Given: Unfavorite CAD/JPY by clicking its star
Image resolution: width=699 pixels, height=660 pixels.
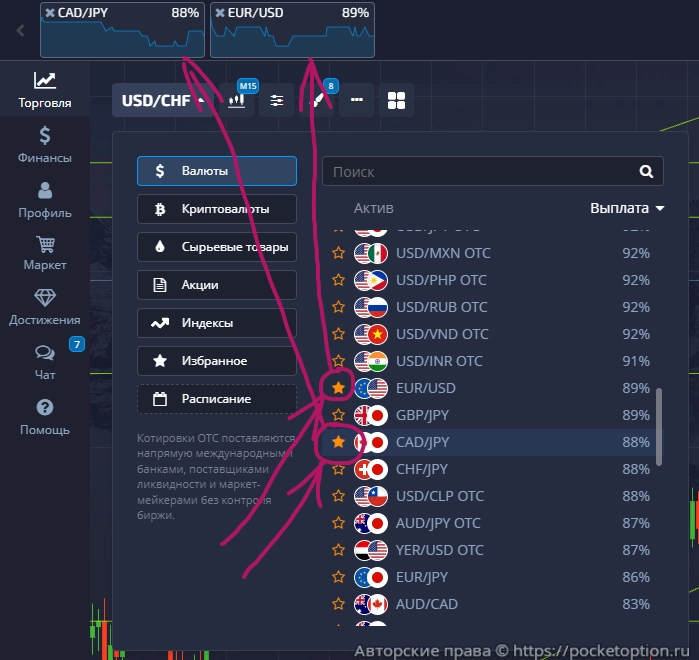Looking at the screenshot, I should (338, 442).
